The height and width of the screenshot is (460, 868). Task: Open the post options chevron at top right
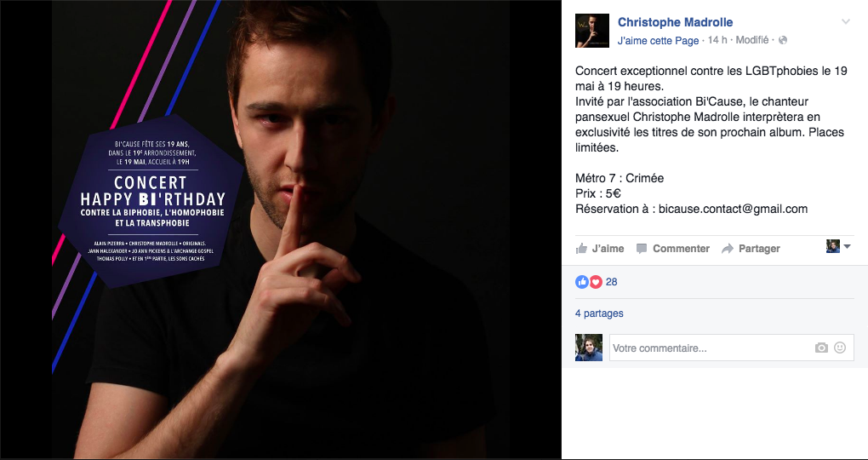pos(845,22)
